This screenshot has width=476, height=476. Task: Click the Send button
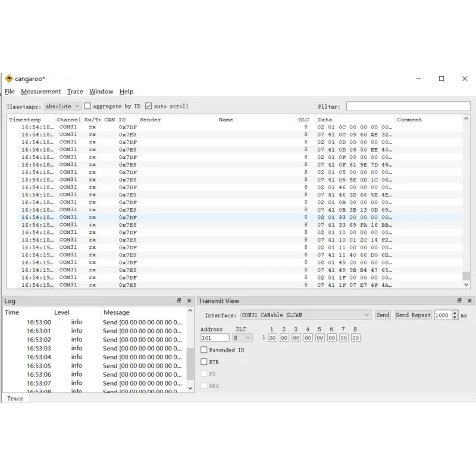(x=383, y=315)
